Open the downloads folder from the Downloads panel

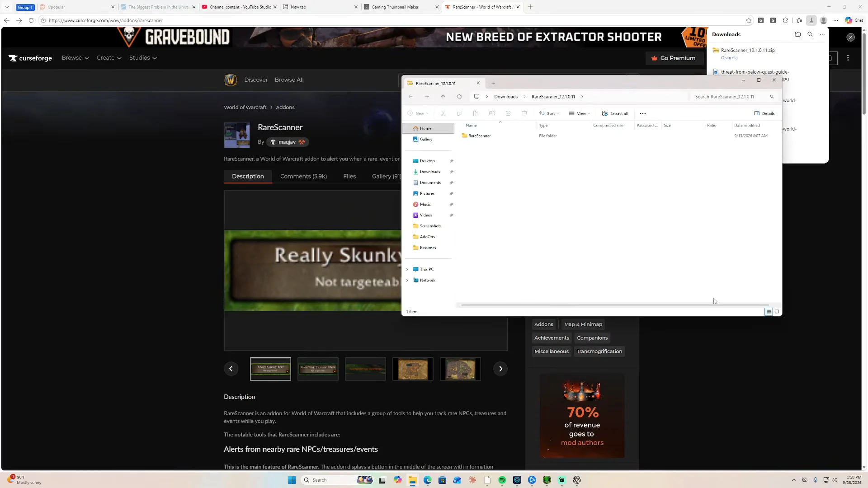coord(798,34)
